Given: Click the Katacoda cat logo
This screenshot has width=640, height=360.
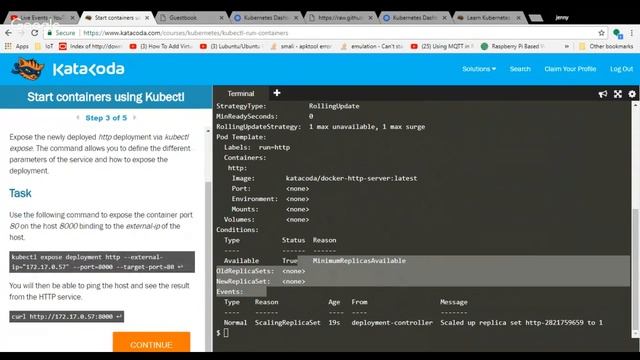Looking at the screenshot, I should pyautogui.click(x=27, y=69).
